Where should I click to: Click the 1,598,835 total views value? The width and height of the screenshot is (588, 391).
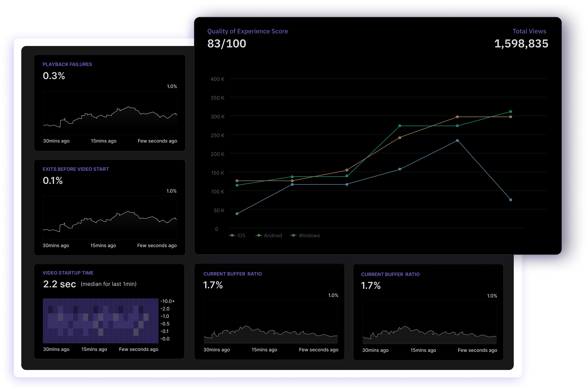click(521, 44)
